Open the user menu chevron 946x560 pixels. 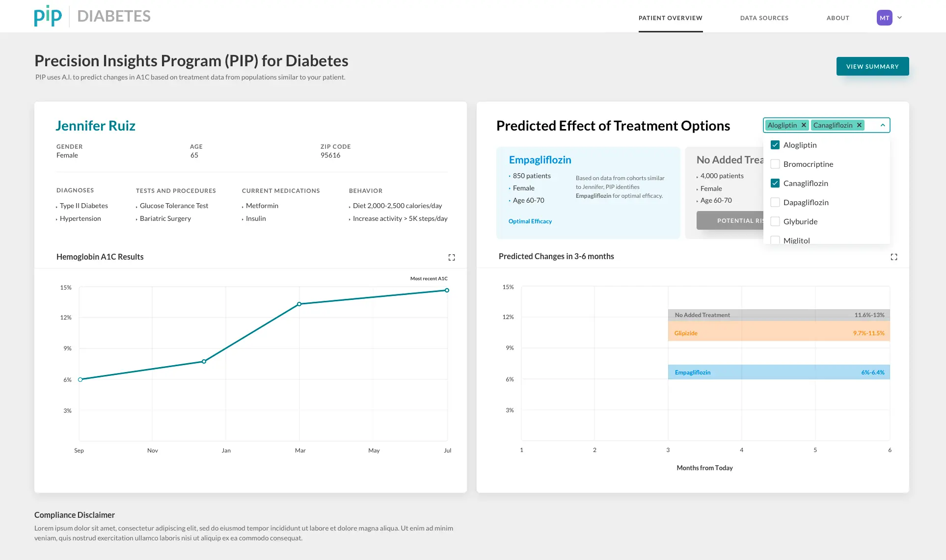(899, 18)
